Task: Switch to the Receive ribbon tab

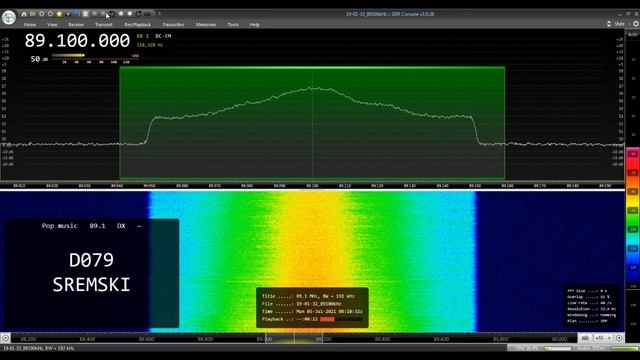Action: tap(76, 25)
